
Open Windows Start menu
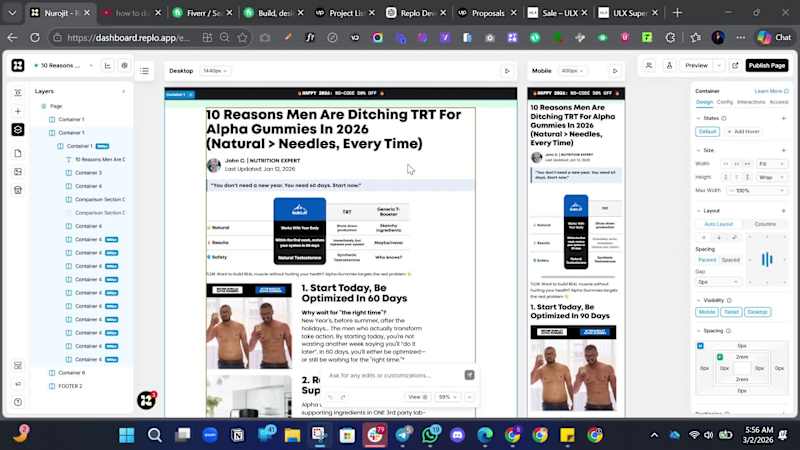point(127,435)
